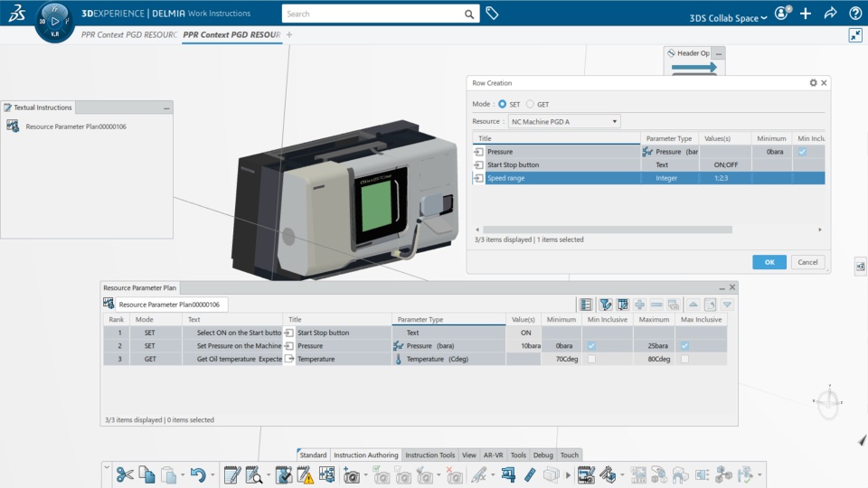Click the move row up arrow icon
Viewport: 868px width, 488px height.
tap(693, 305)
